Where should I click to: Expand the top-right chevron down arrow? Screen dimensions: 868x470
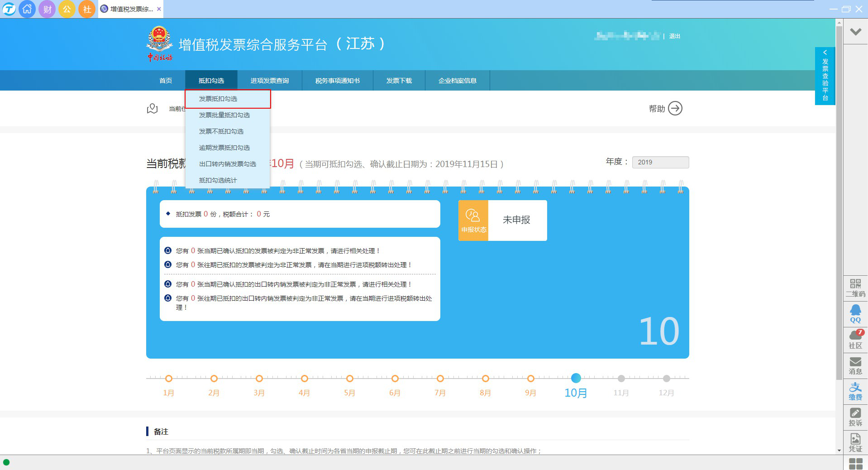(855, 32)
